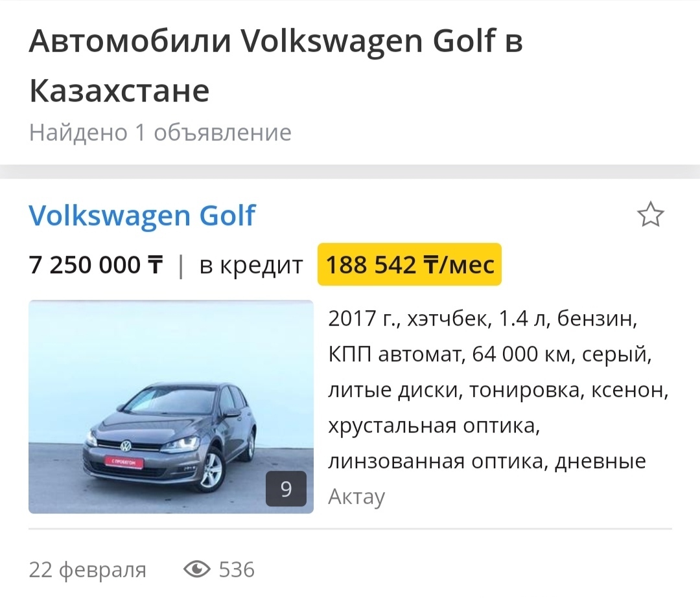Click the posting date 22 февраля
Image resolution: width=700 pixels, height=601 pixels.
tap(87, 570)
